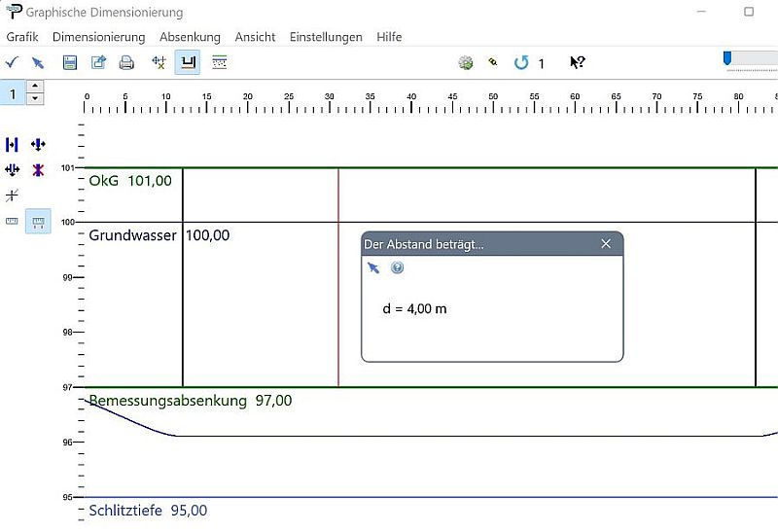Viewport: 778px width, 532px height.
Task: Toggle the trench cross-section view button
Action: click(188, 62)
